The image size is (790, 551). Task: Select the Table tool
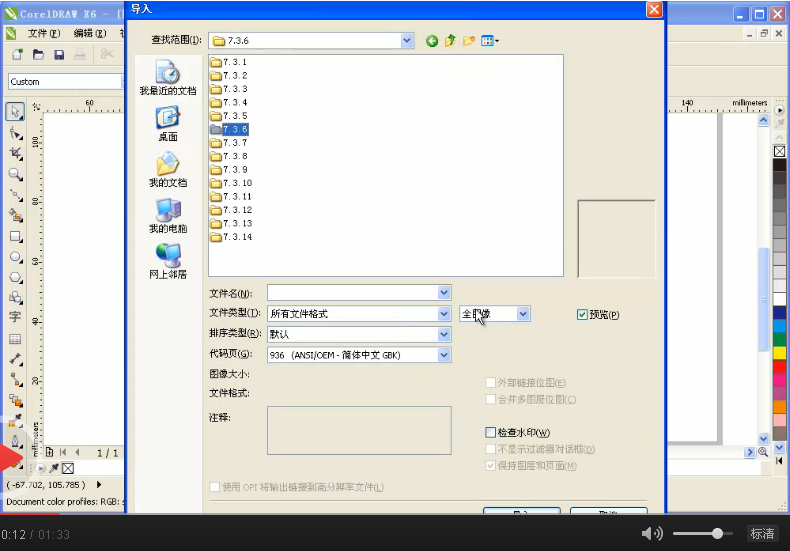point(15,339)
